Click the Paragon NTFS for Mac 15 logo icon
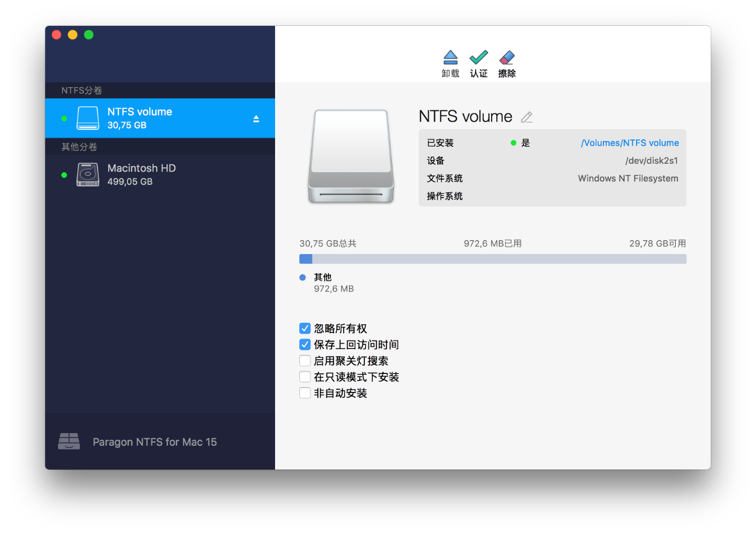 coord(69,441)
